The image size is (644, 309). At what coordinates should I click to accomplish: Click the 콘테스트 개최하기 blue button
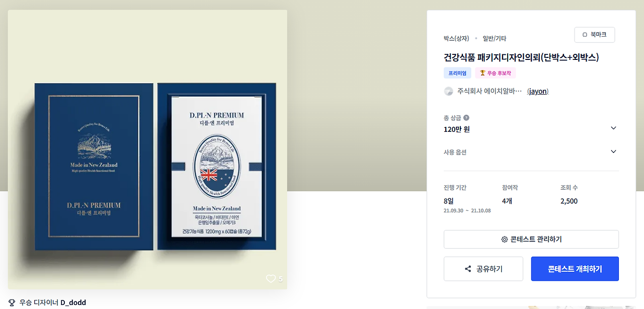pos(575,269)
